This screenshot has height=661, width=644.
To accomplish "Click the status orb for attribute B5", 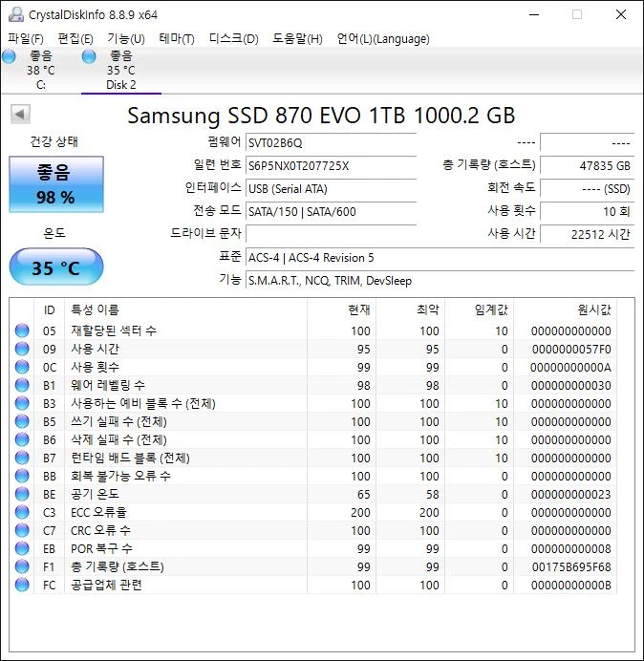I will [x=22, y=421].
